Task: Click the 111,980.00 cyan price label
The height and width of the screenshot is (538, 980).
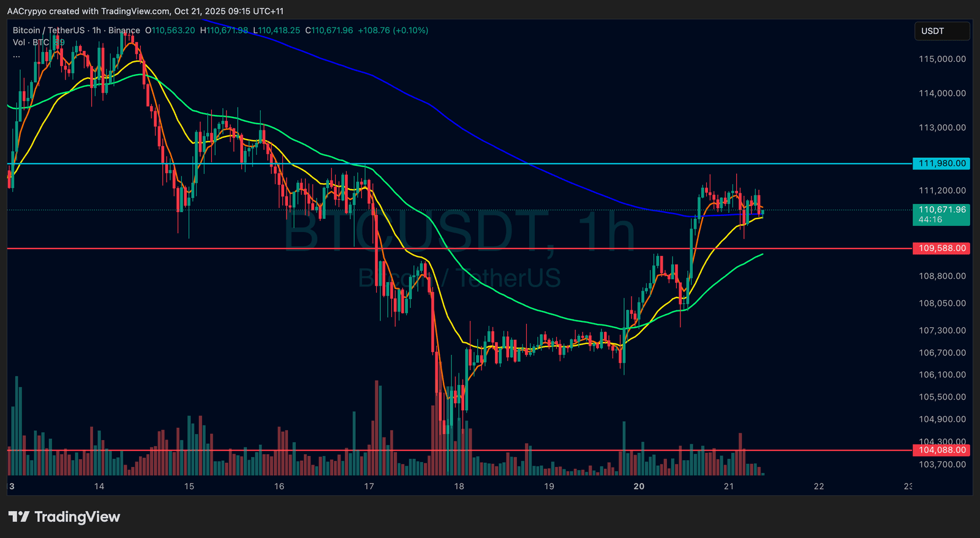Action: 941,163
